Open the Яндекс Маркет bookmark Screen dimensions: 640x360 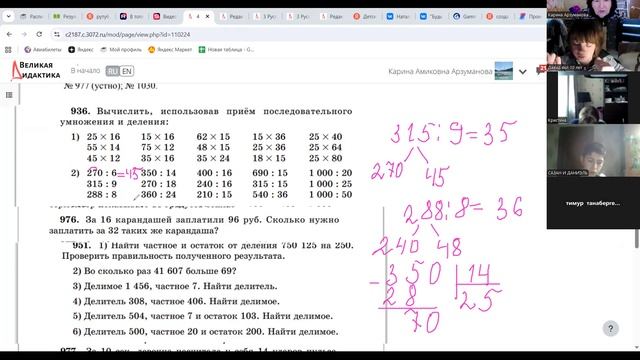tap(170, 50)
